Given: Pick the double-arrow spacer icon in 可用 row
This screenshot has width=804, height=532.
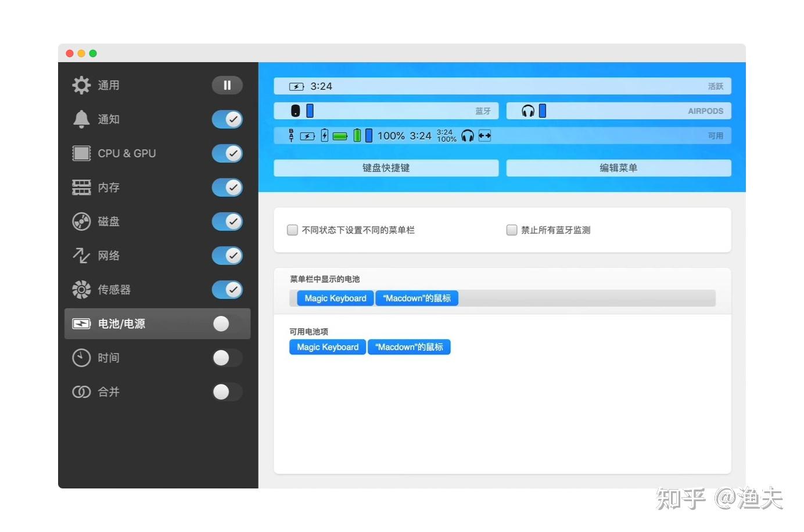Looking at the screenshot, I should (485, 136).
